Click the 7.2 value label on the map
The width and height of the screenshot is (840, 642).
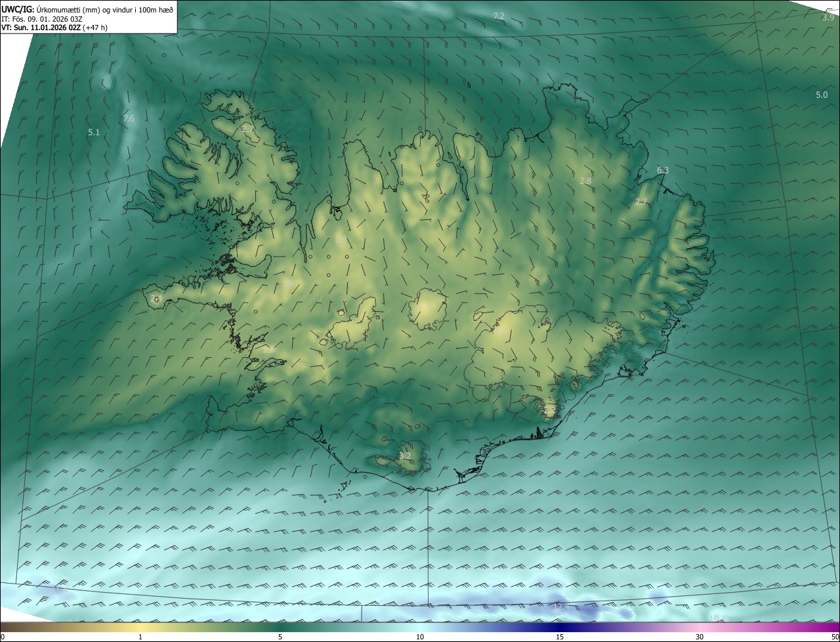click(x=499, y=16)
